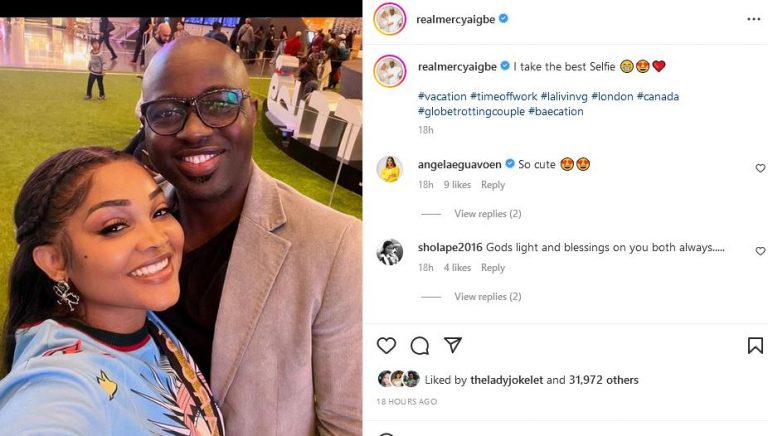768x436 pixels.
Task: Open the #globetrottingcouple hashtag
Action: (471, 112)
